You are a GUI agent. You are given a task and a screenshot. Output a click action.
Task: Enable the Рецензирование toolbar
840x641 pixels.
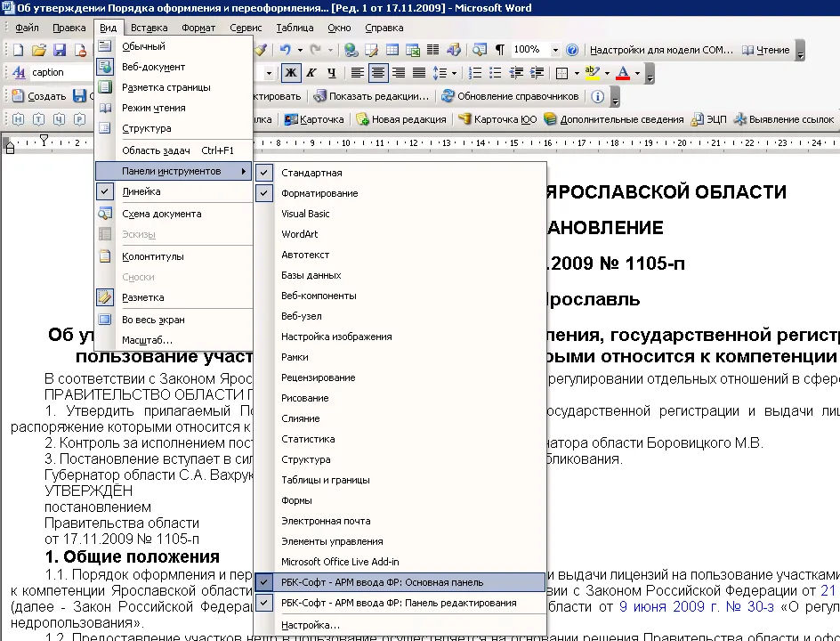tap(400, 377)
